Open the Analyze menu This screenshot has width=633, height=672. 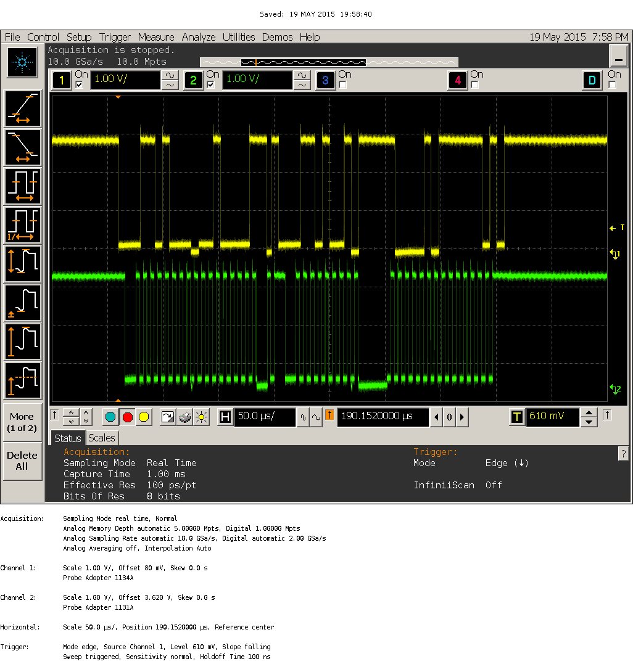[x=199, y=37]
